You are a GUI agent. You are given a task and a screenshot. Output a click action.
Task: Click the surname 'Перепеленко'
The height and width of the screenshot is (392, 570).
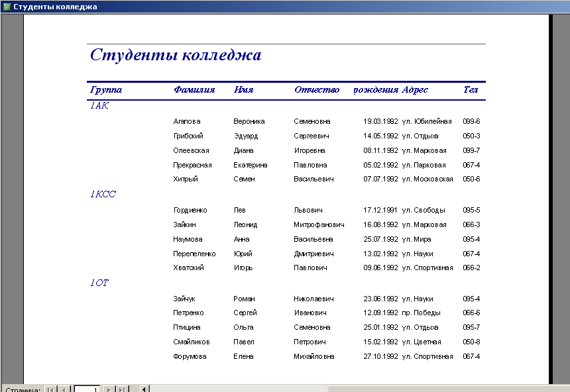(x=194, y=254)
